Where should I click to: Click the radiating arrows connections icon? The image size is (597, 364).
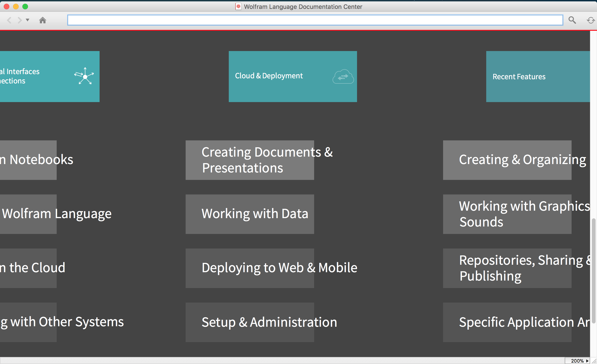84,76
